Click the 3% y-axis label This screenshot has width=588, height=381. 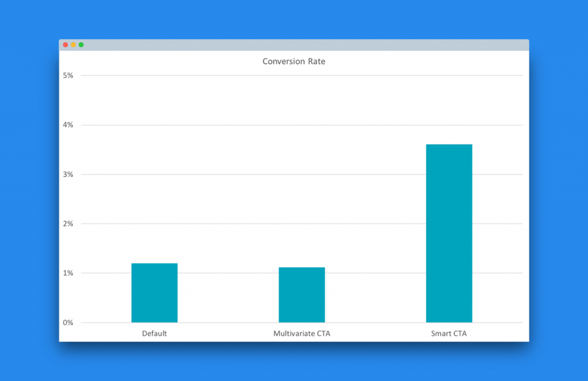68,174
